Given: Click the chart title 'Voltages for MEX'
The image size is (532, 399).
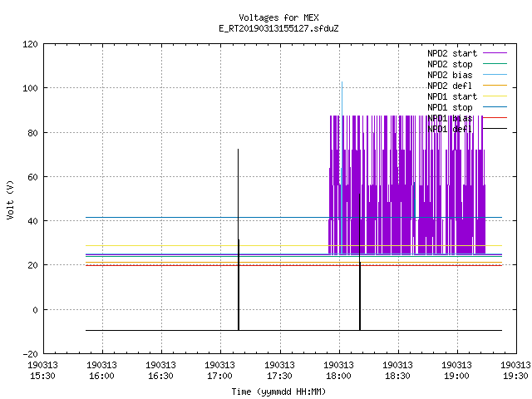Looking at the screenshot, I should pyautogui.click(x=278, y=17).
